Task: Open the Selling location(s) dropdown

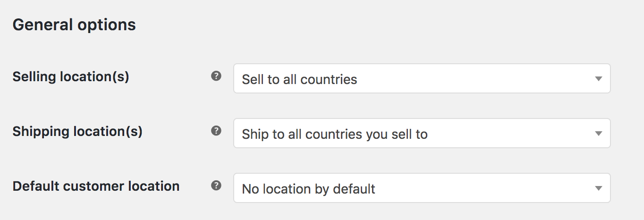Action: 422,79
